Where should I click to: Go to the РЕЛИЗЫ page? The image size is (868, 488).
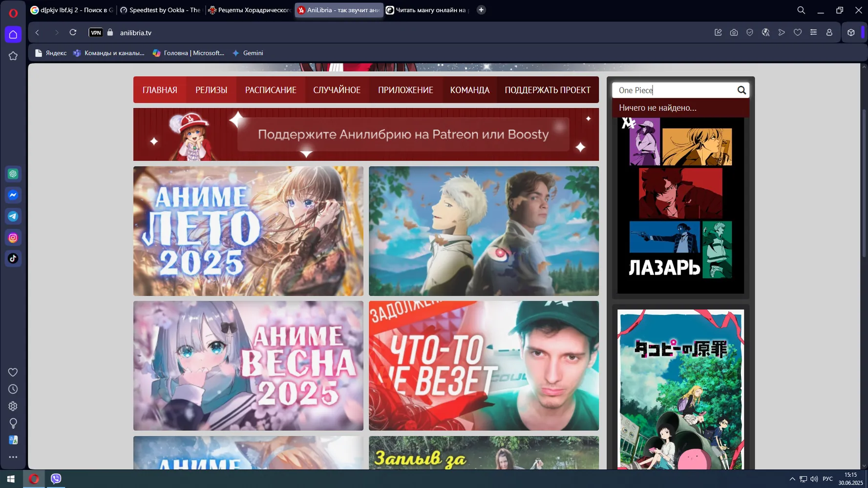(x=211, y=90)
